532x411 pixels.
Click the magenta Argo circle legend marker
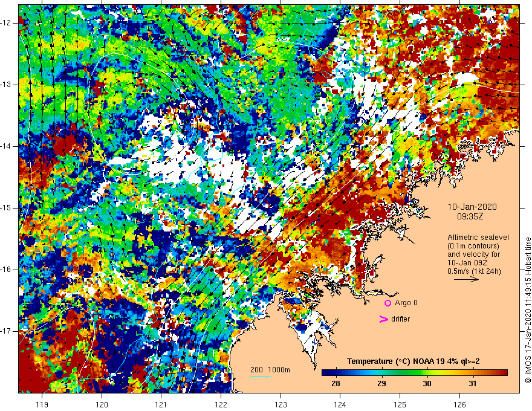point(388,303)
